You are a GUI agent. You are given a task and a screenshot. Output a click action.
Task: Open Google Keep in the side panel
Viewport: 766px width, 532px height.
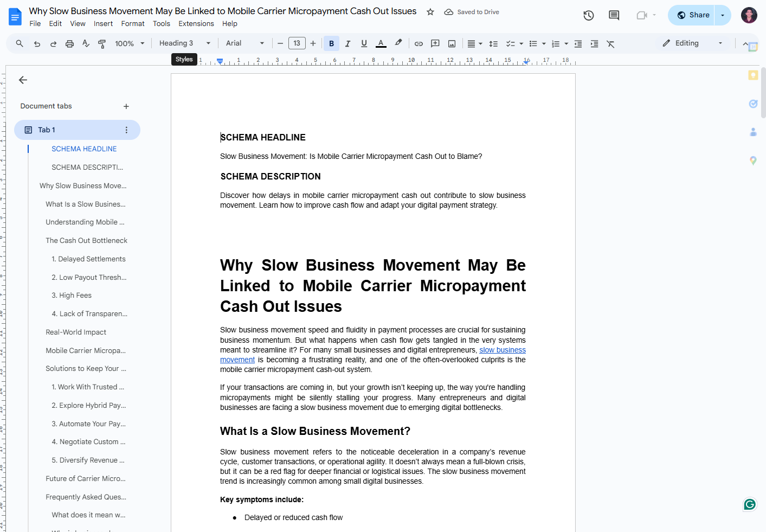click(753, 75)
